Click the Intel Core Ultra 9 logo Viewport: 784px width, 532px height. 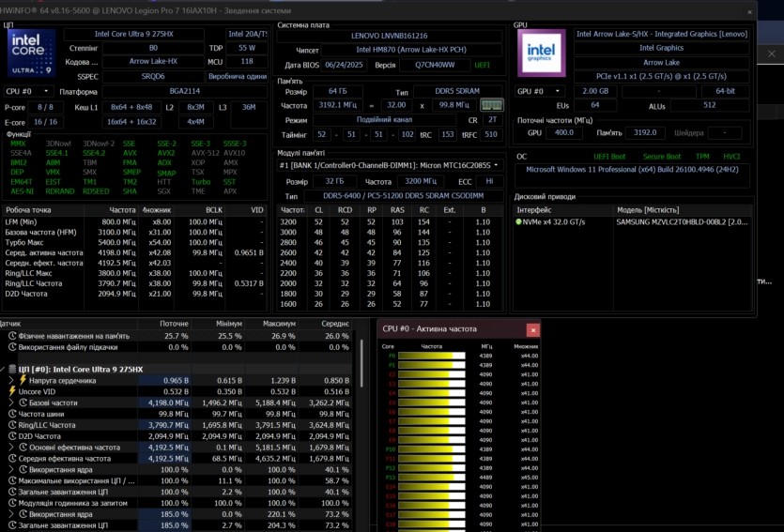(31, 53)
